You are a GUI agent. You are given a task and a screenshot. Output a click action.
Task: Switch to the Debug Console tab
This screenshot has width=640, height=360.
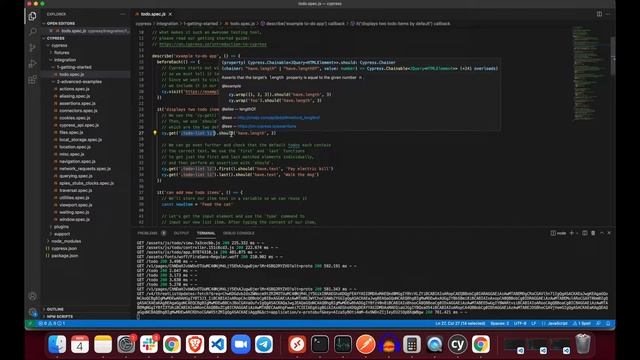click(x=239, y=233)
